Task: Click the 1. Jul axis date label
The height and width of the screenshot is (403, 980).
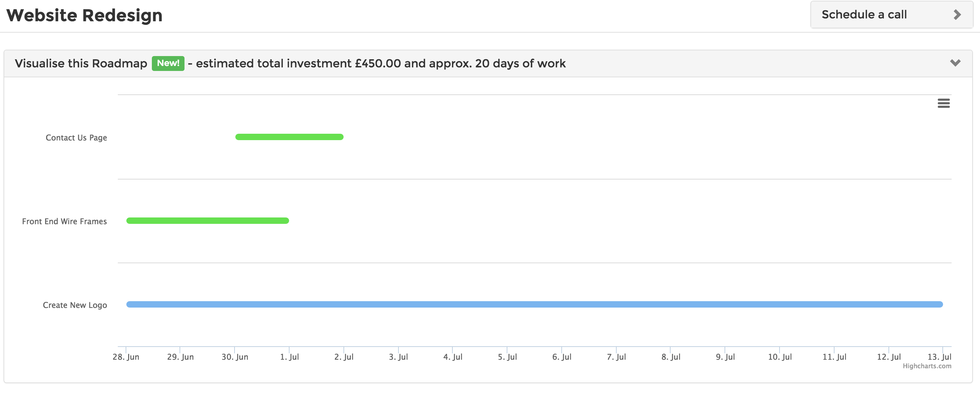Action: 289,357
